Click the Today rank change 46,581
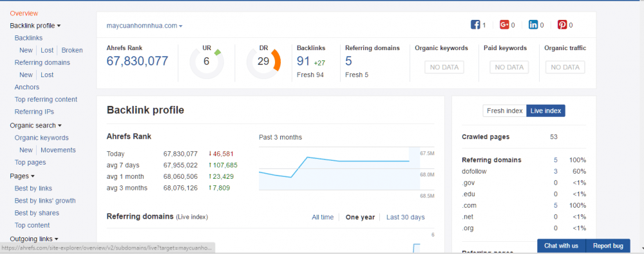Screen dimensions: 644x254 220,154
